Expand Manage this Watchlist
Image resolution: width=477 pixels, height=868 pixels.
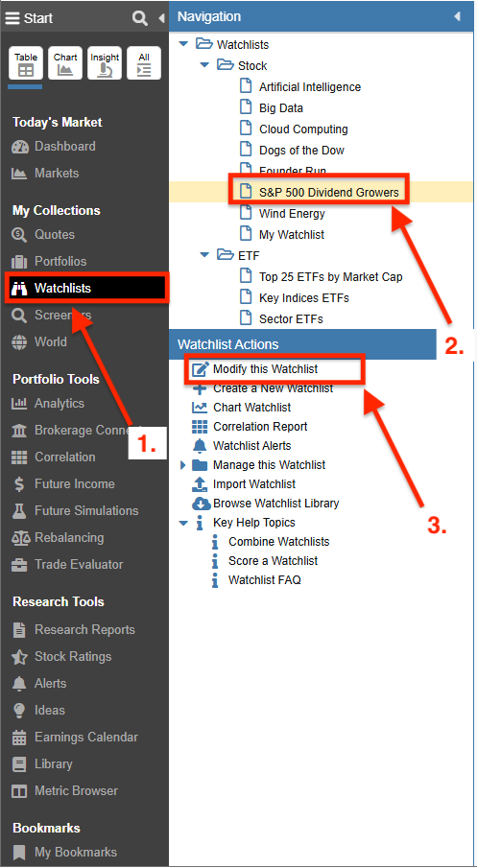pos(183,465)
